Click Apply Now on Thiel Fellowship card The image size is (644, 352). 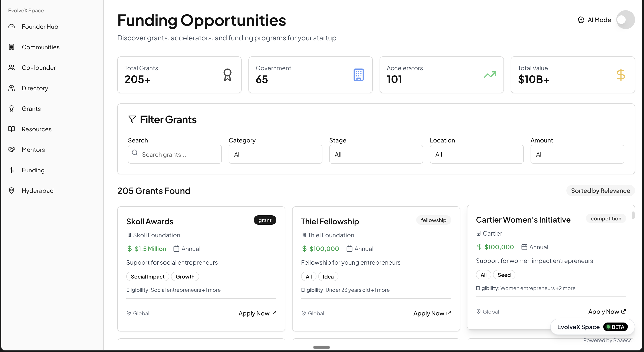pos(432,313)
